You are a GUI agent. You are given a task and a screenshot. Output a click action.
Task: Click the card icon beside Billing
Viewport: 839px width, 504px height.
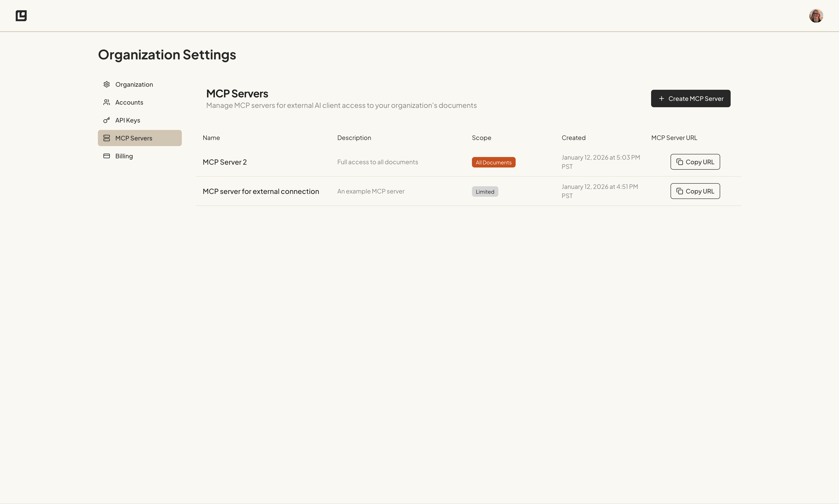(106, 155)
